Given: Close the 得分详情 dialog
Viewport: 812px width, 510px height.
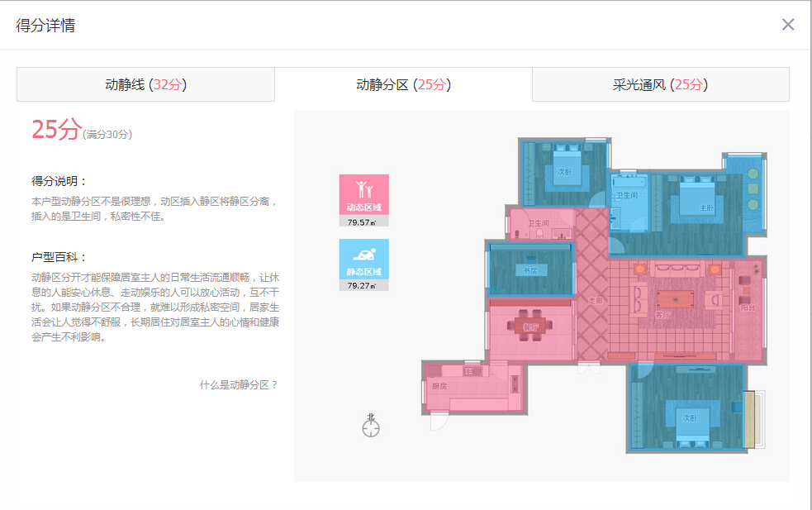Looking at the screenshot, I should coord(788,24).
